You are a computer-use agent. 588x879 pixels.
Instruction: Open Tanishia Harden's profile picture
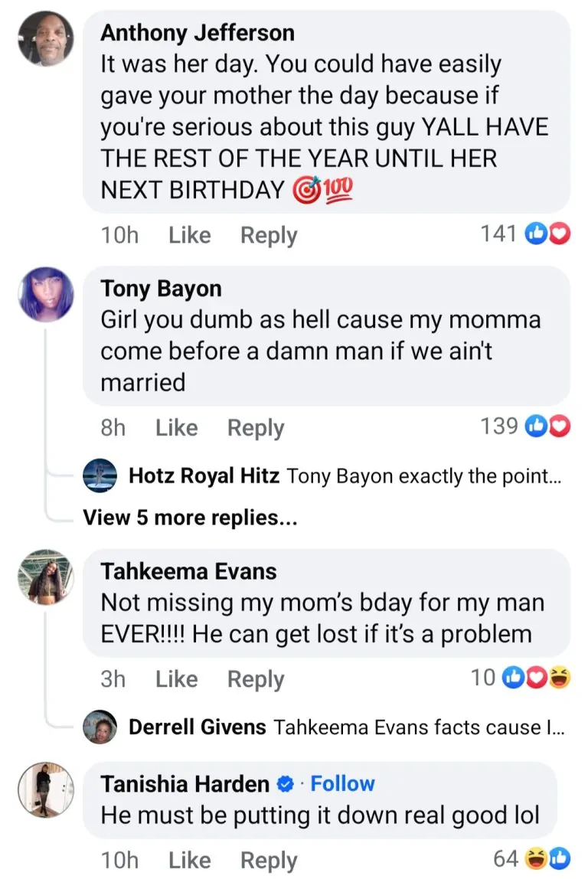pos(46,789)
